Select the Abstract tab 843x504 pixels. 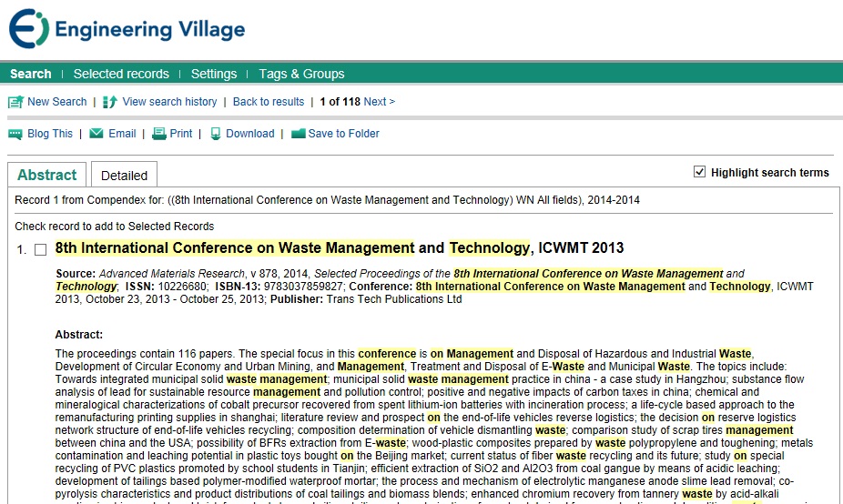coord(47,175)
